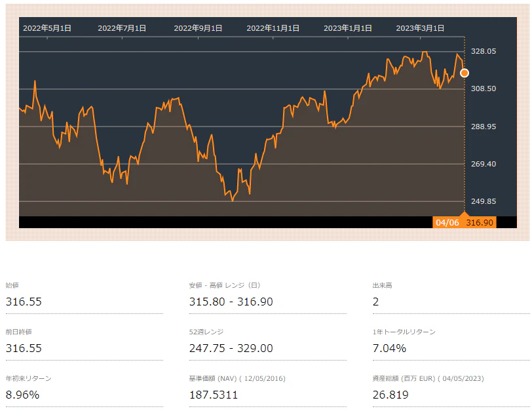Image resolution: width=532 pixels, height=413 pixels.
Task: Click the white circle marker on the chart line
Action: [x=465, y=73]
